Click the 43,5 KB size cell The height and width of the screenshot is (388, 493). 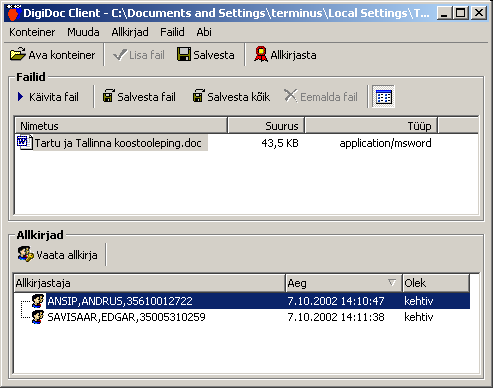(x=280, y=143)
